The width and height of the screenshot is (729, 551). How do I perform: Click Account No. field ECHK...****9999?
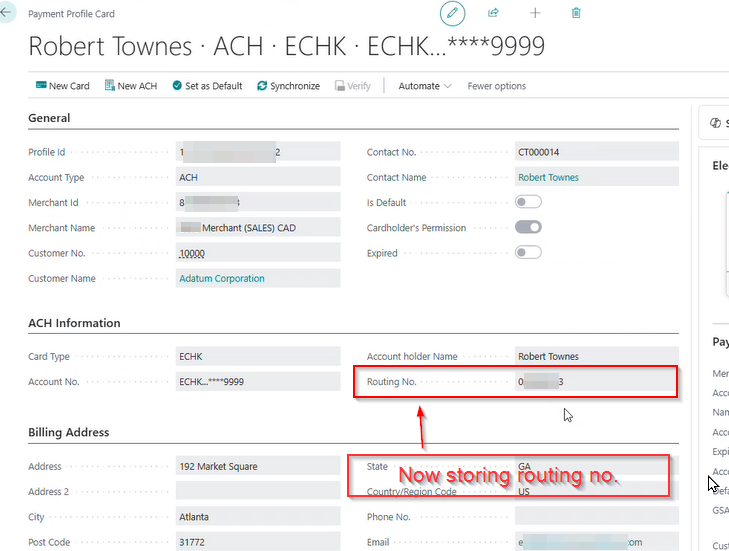click(x=258, y=381)
